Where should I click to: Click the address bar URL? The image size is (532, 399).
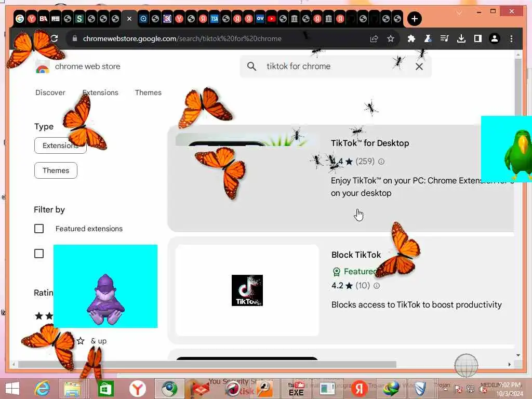tap(182, 38)
